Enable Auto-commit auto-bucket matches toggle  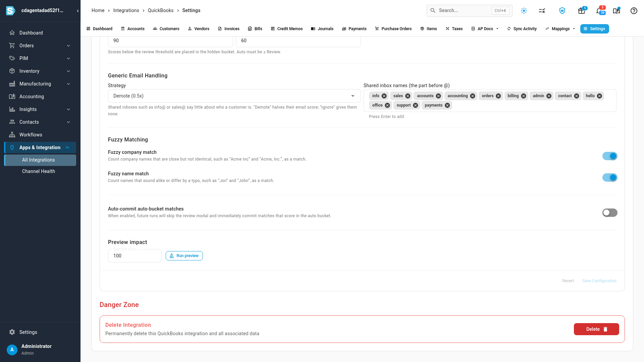click(x=610, y=213)
